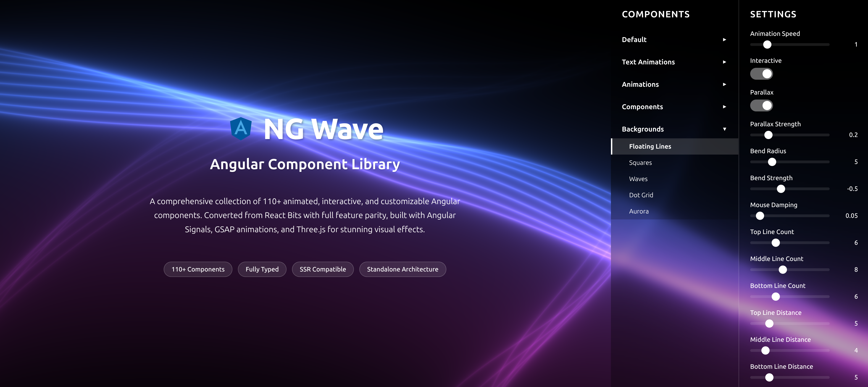Screen dimensions: 868x387
Task: Click the Fully Typed badge
Action: click(x=262, y=269)
